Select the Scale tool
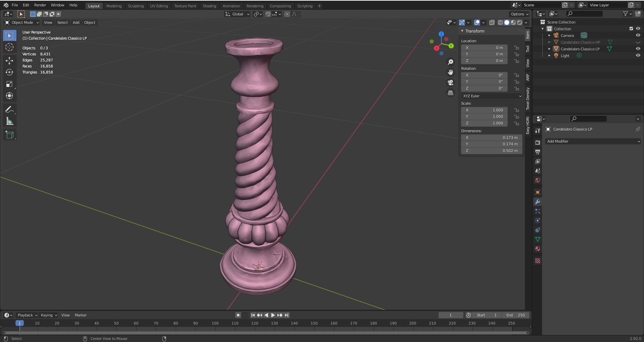Viewport: 644px width, 342px height. click(9, 84)
